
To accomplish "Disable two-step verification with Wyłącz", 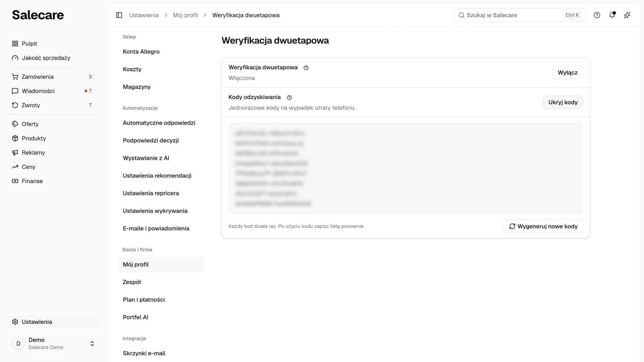I will [x=568, y=73].
